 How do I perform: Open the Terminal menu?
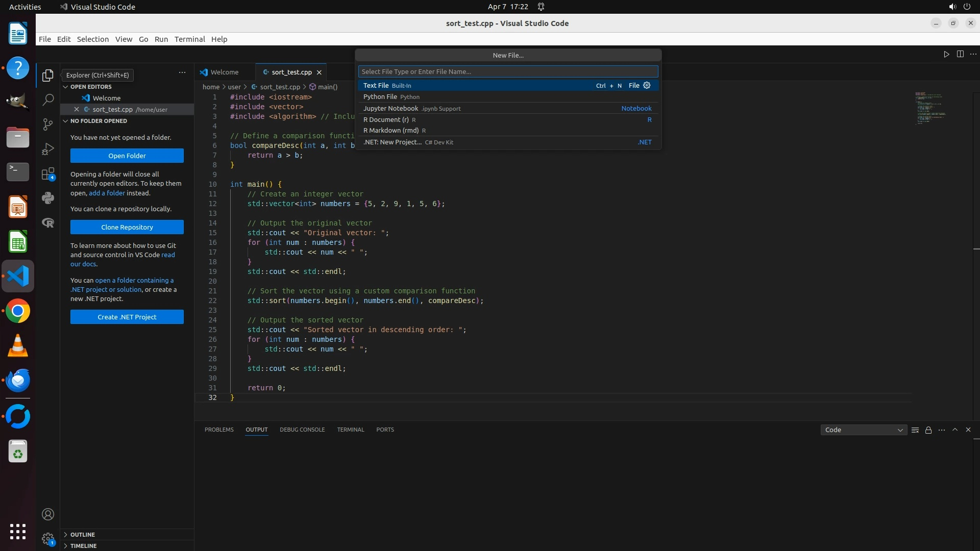coord(189,39)
